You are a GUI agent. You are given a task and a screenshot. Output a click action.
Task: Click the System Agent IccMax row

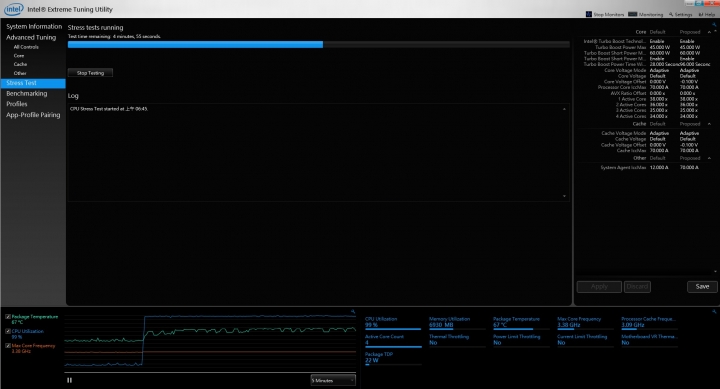point(649,168)
